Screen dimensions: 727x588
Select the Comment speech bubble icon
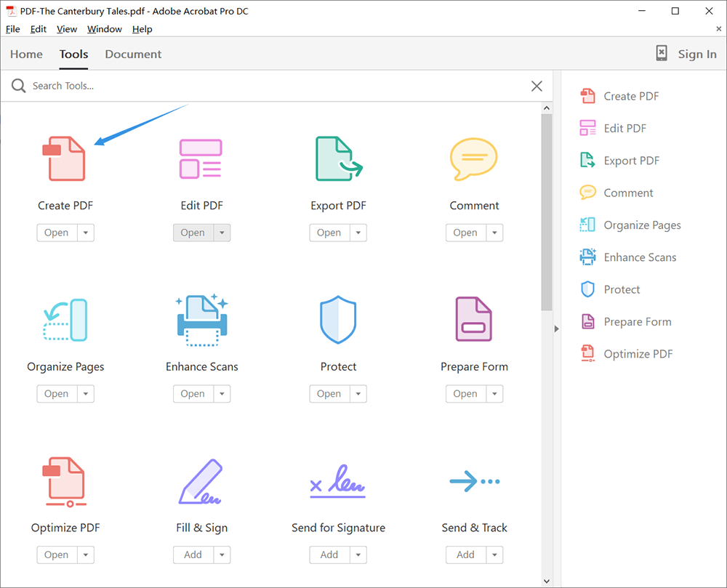pyautogui.click(x=473, y=158)
